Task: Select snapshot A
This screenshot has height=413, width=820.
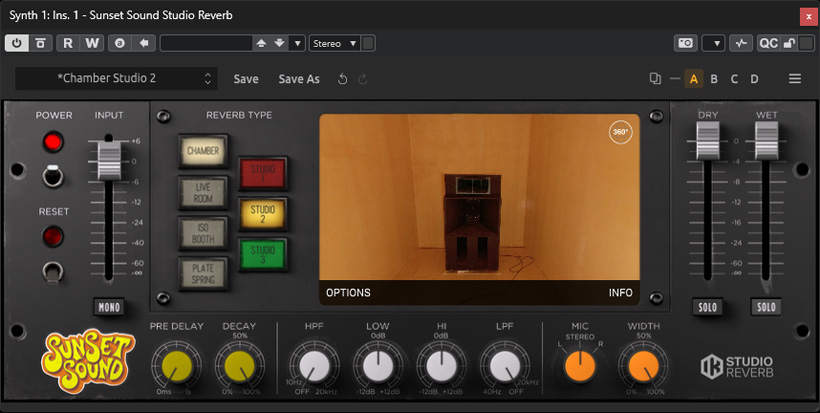Action: (x=693, y=79)
